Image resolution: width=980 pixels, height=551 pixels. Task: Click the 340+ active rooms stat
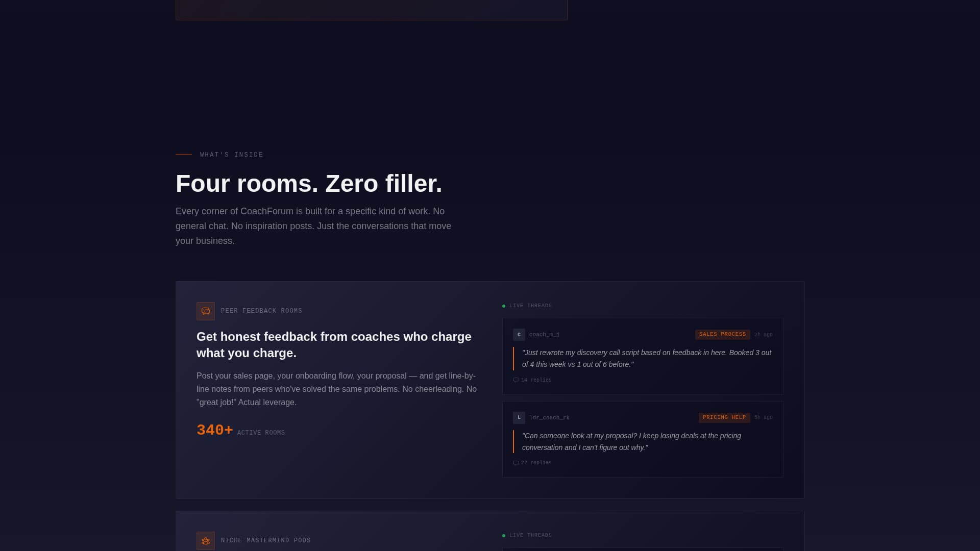click(x=240, y=431)
